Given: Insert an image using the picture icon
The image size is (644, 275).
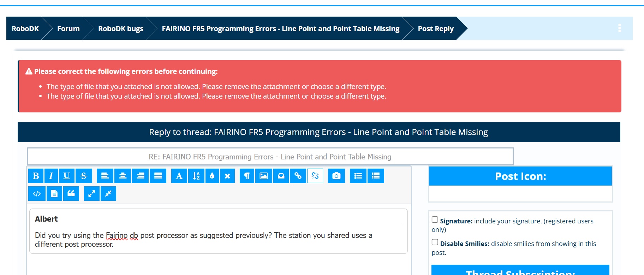Looking at the screenshot, I should click(264, 176).
